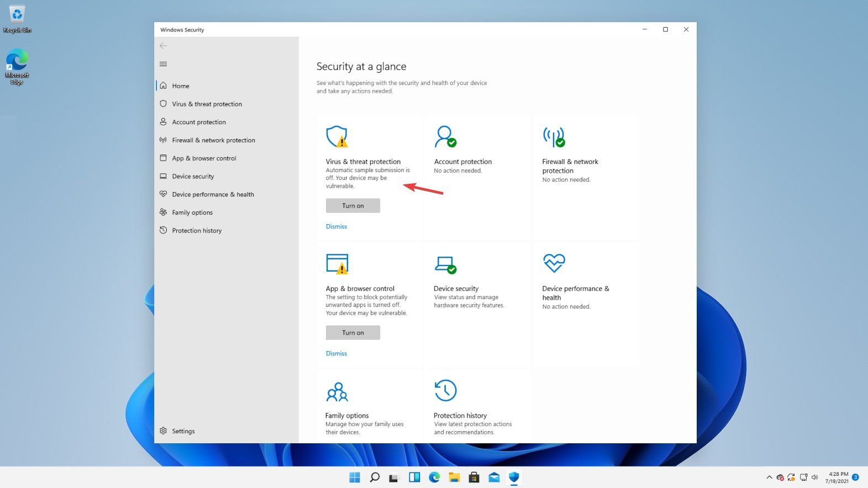This screenshot has height=488, width=868.
Task: Select App & browser control in sidebar
Action: point(227,158)
